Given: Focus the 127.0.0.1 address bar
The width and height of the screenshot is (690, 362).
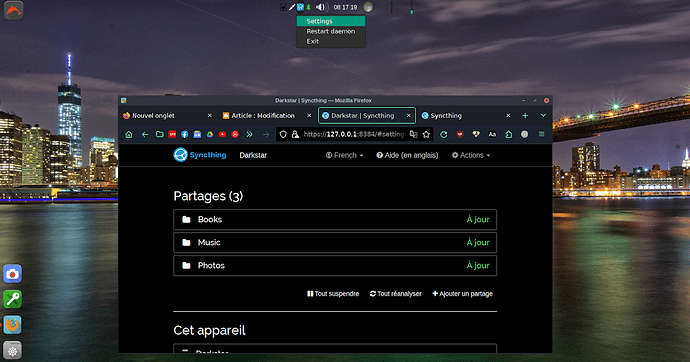Looking at the screenshot, I should point(354,135).
